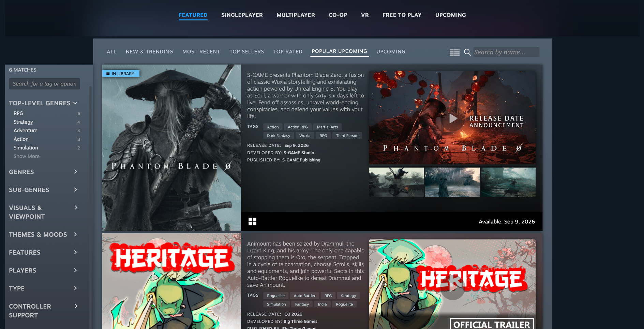The image size is (644, 329).
Task: Click the Dark Fantasy tag
Action: (279, 136)
